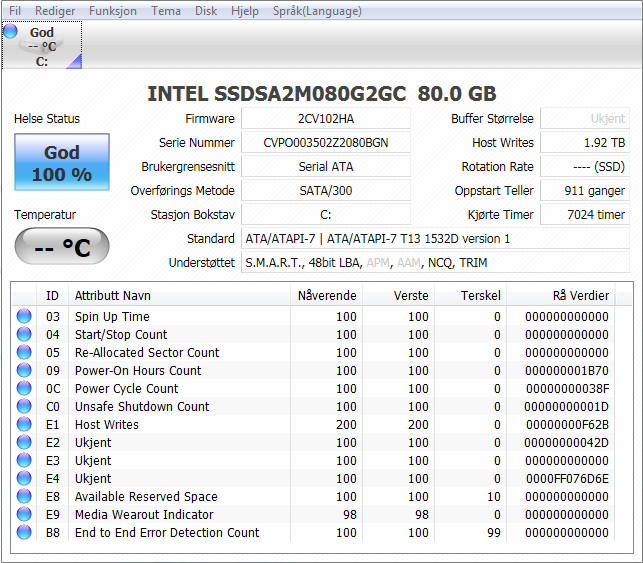The width and height of the screenshot is (643, 563).
Task: Select the Power-On Hours Count attribute name
Action: [138, 371]
